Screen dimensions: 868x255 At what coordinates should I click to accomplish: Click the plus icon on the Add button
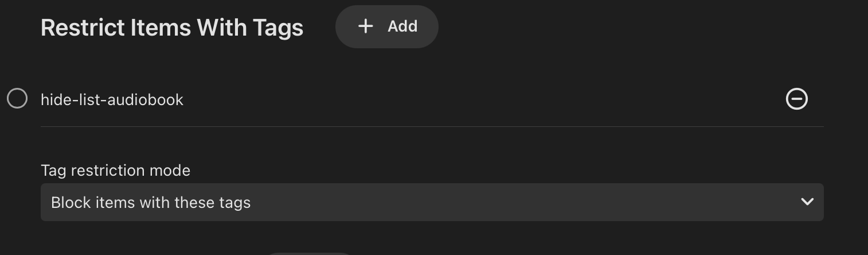[x=365, y=26]
